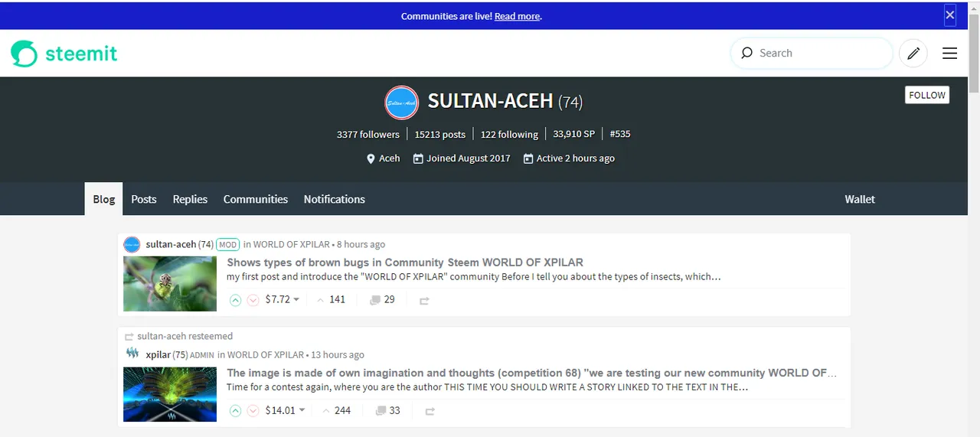
Task: Upvote the brown bugs post
Action: [x=236, y=300]
